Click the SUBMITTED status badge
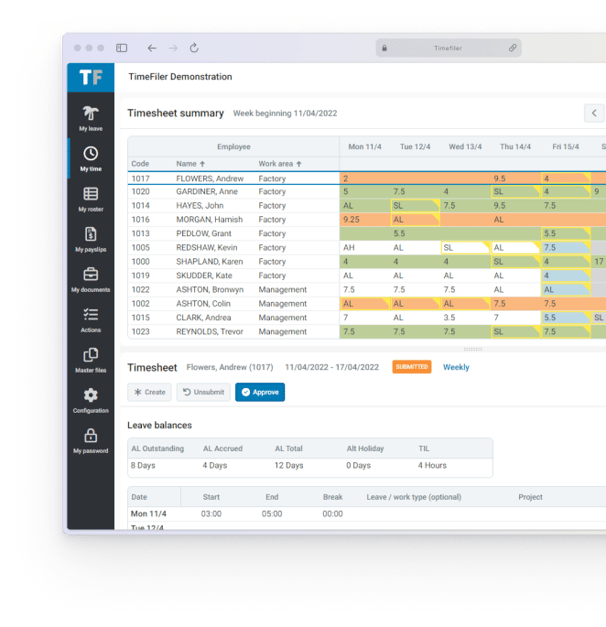 click(412, 367)
